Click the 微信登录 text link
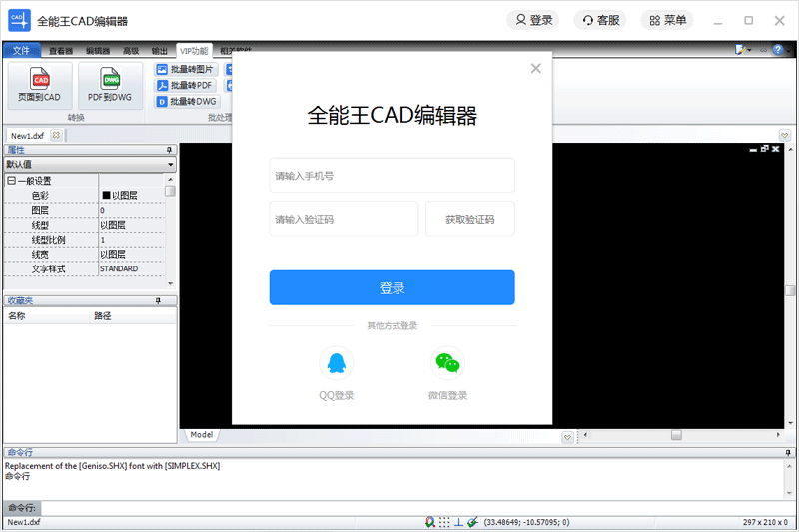This screenshot has height=532, width=799. click(447, 395)
